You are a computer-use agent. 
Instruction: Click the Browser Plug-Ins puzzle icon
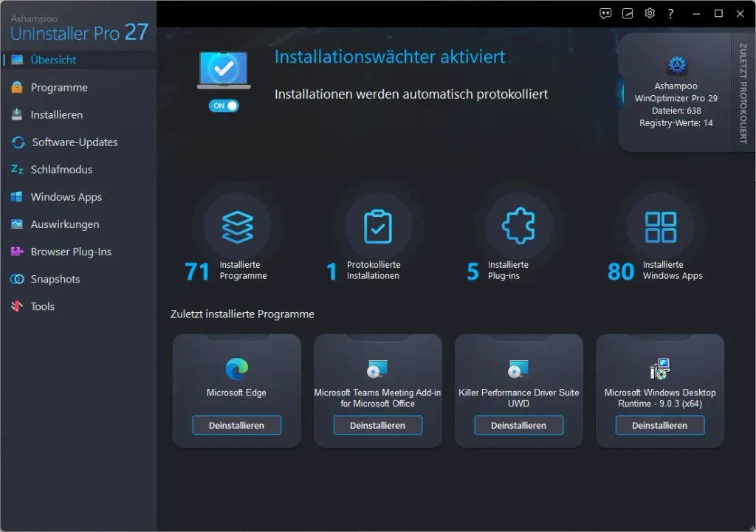click(x=17, y=252)
